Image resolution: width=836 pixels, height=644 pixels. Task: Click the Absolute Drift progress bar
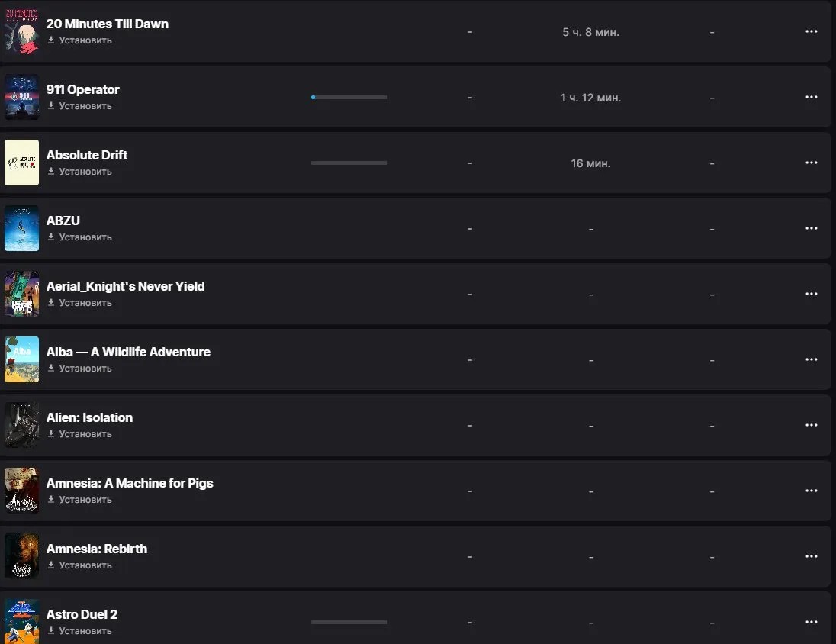pyautogui.click(x=349, y=163)
